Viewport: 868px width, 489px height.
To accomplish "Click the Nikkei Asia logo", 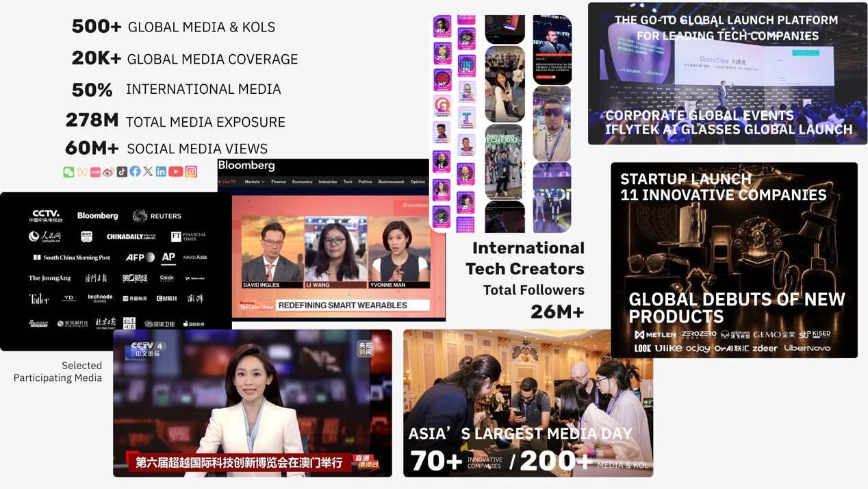I will coord(195,258).
